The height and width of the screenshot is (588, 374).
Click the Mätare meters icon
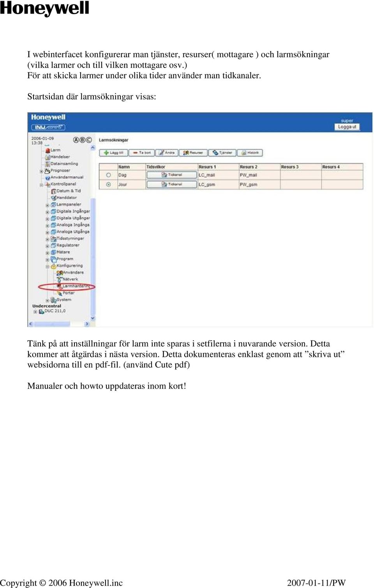coord(54,252)
